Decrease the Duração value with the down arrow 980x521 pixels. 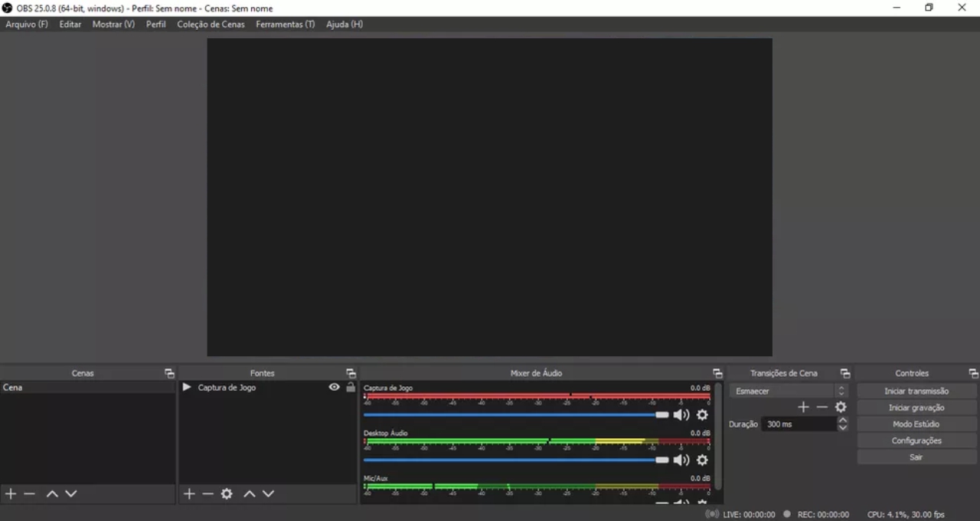click(843, 428)
